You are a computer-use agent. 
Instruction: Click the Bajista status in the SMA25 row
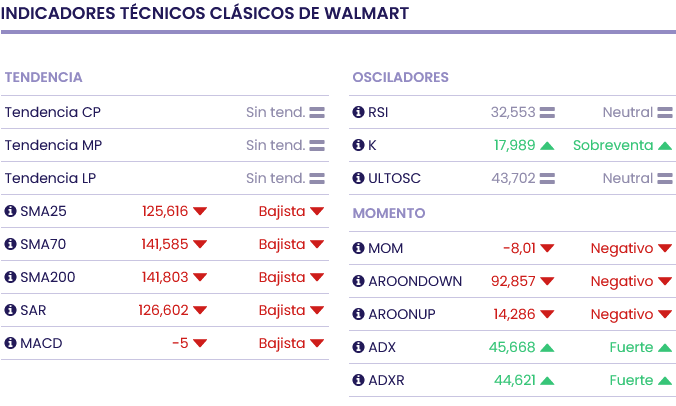(281, 211)
